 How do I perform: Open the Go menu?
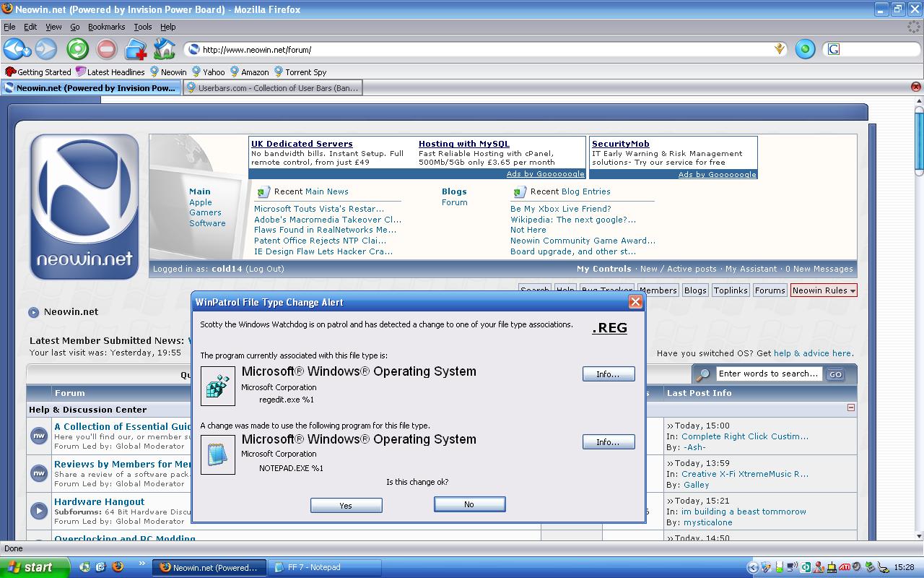pos(75,27)
